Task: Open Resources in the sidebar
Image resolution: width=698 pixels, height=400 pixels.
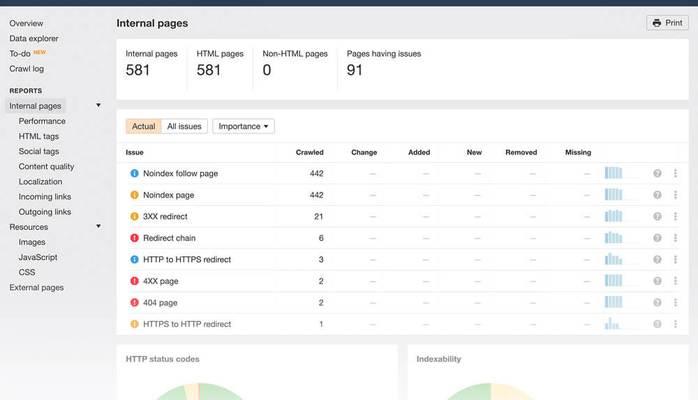Action: pos(28,227)
